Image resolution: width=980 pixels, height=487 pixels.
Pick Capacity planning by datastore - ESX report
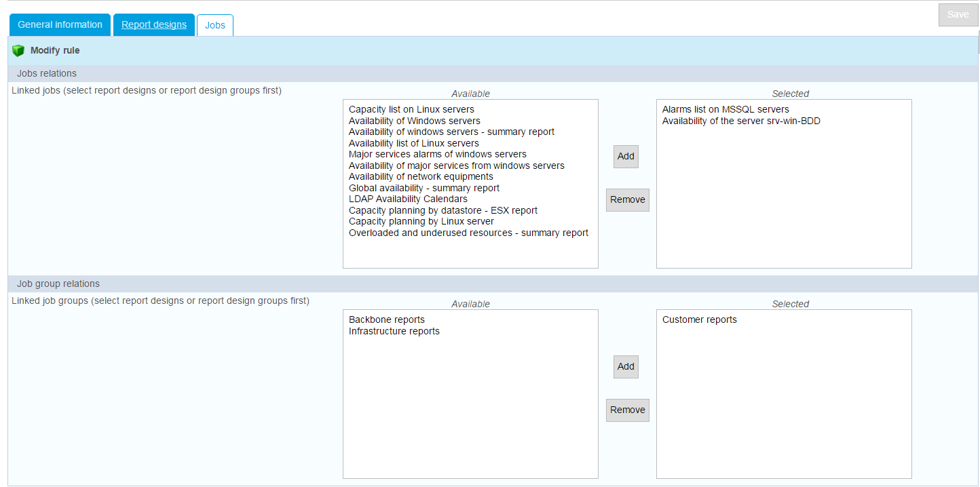point(442,210)
